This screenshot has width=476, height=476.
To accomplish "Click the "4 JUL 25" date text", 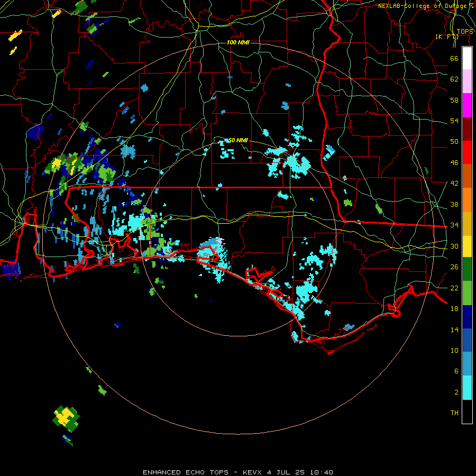I will coord(286,472).
